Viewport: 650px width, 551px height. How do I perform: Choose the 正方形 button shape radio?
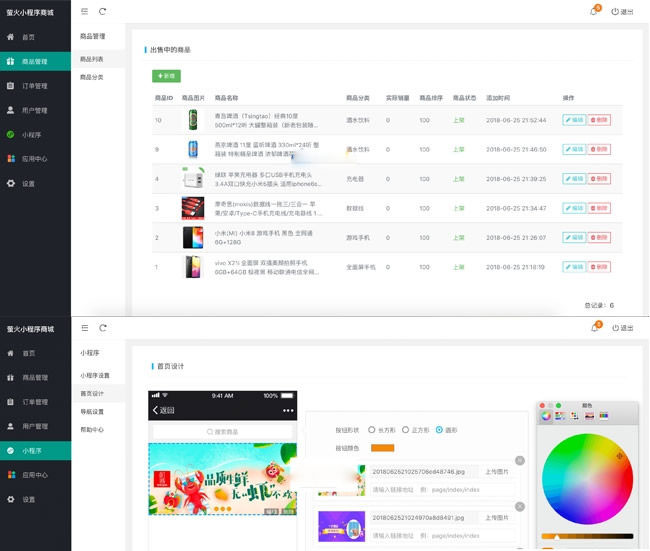[x=405, y=429]
